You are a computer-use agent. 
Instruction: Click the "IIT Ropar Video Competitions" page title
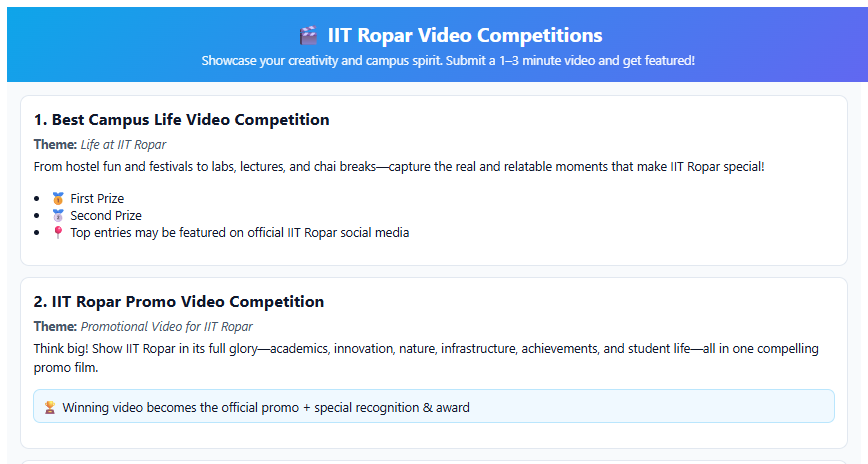point(465,36)
